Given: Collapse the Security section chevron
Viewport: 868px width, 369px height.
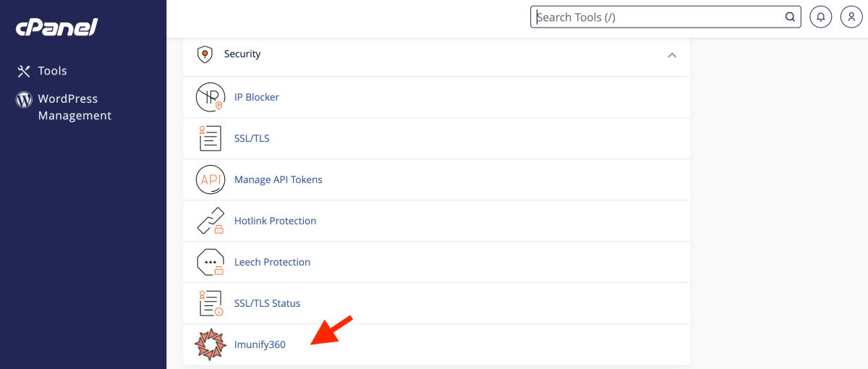Looking at the screenshot, I should click(672, 55).
